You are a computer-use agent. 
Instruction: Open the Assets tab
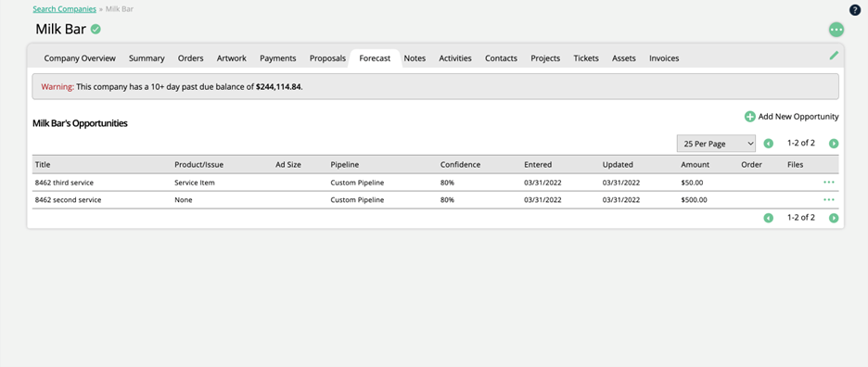(624, 58)
